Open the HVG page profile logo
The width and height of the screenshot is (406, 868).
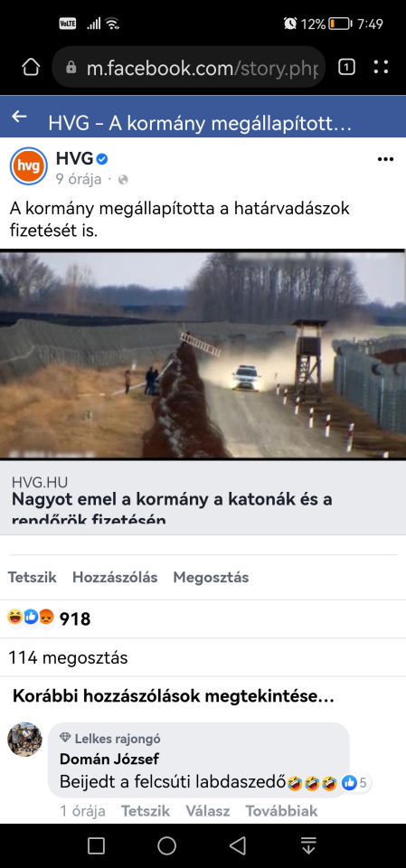29,166
